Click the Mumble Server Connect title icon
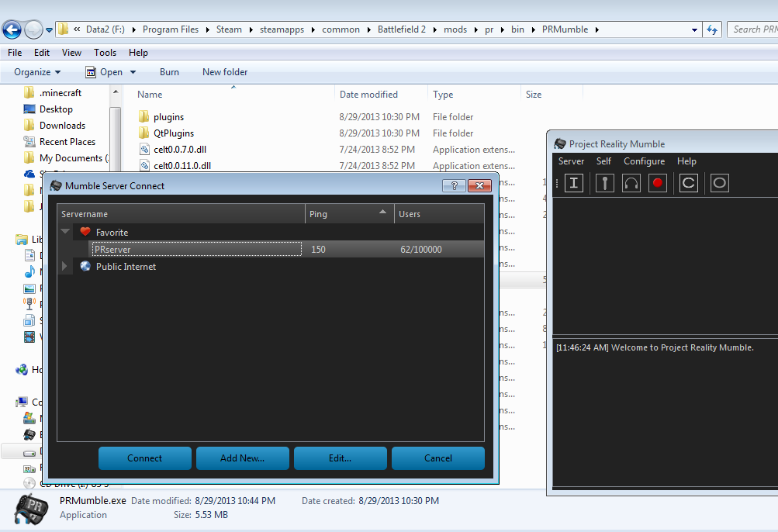The width and height of the screenshot is (778, 532). [56, 185]
